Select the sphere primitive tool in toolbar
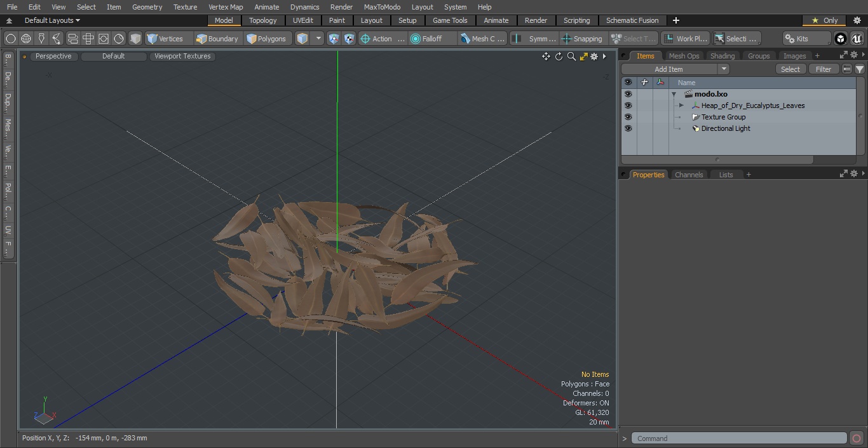Screen dimensions: 868x448 (10, 39)
